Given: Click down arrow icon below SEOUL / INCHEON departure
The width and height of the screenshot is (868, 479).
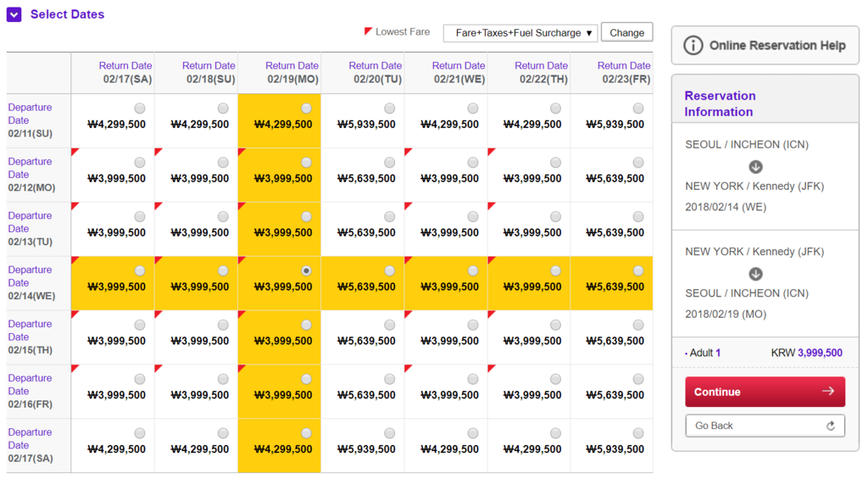Looking at the screenshot, I should point(755,167).
